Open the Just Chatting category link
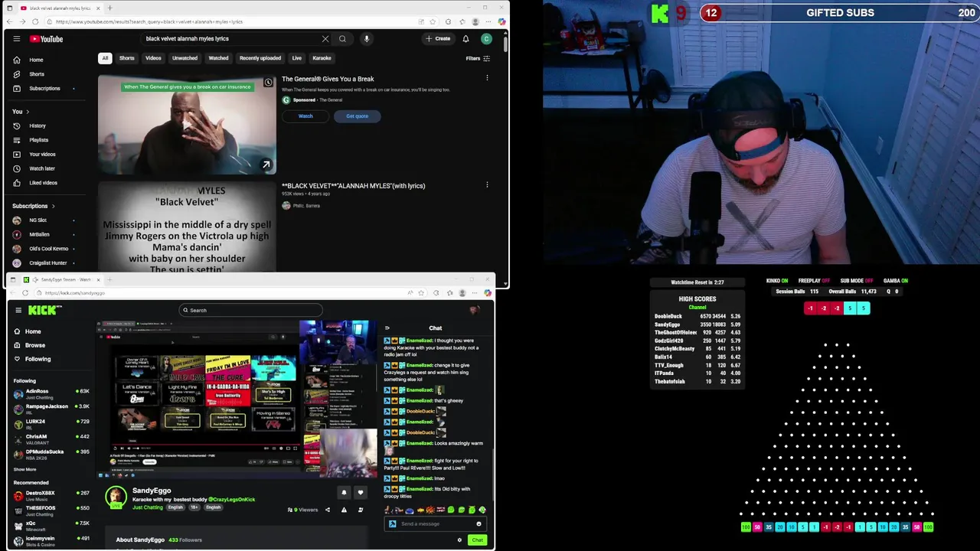The height and width of the screenshot is (551, 980). [x=148, y=507]
